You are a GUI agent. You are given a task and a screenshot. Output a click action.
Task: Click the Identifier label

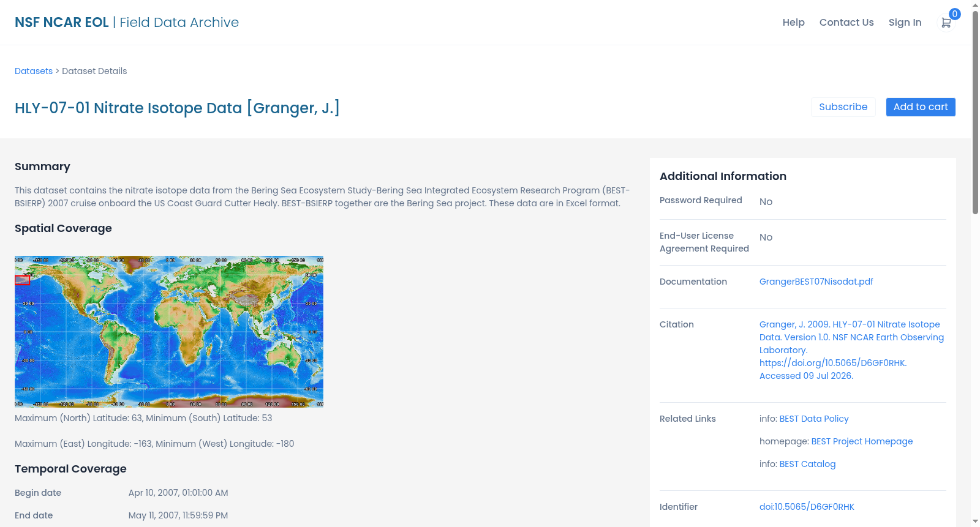pyautogui.click(x=679, y=507)
